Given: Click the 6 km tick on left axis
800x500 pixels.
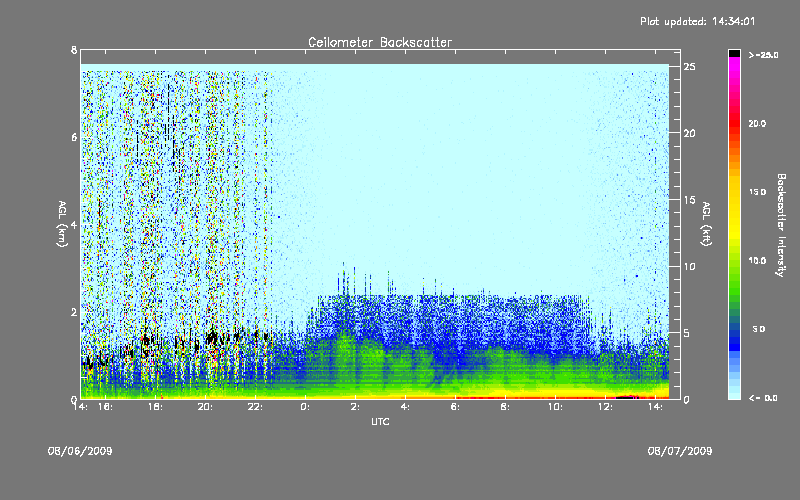Looking at the screenshot, I should coord(74,137).
